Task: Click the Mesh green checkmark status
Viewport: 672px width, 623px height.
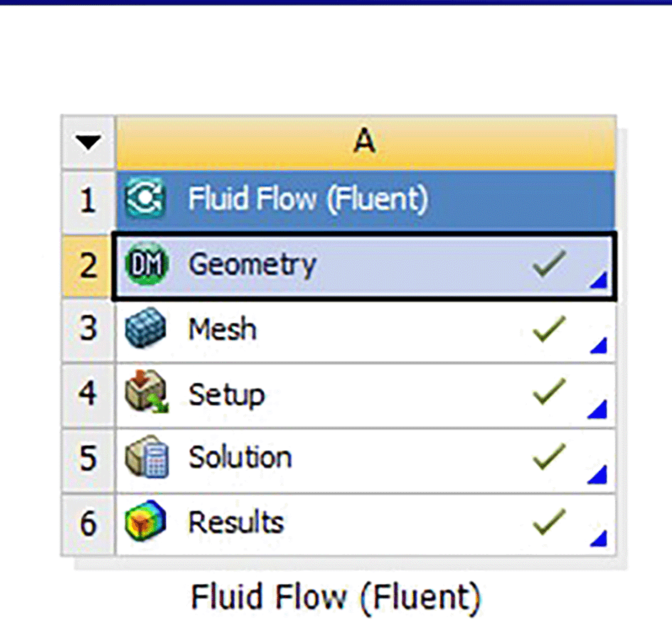Action: pos(550,329)
